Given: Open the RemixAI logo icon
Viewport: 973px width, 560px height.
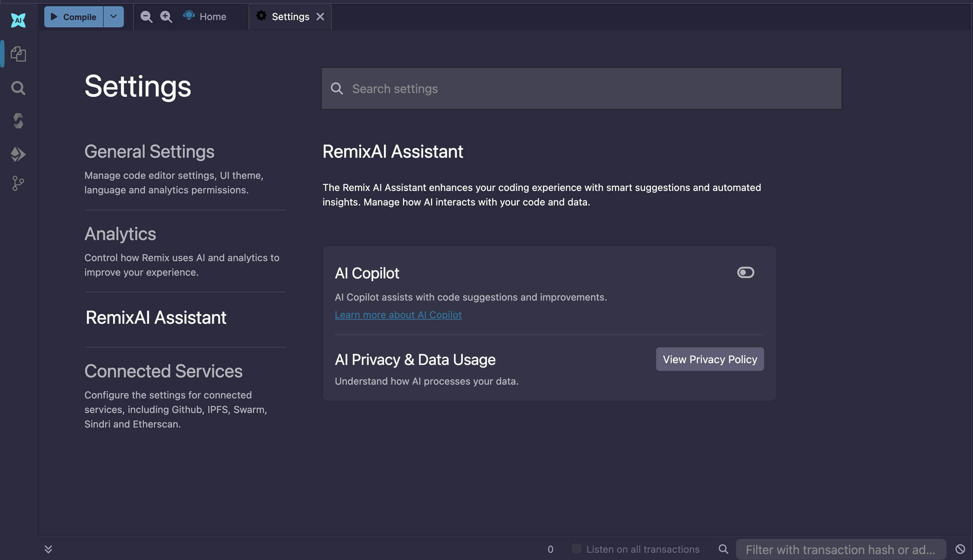Looking at the screenshot, I should coord(18,20).
